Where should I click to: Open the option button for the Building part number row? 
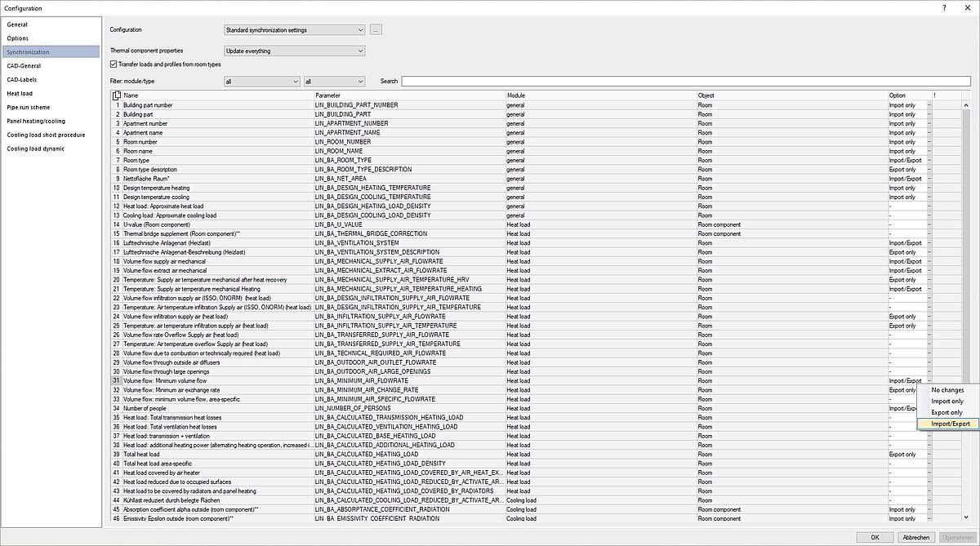pyautogui.click(x=929, y=105)
